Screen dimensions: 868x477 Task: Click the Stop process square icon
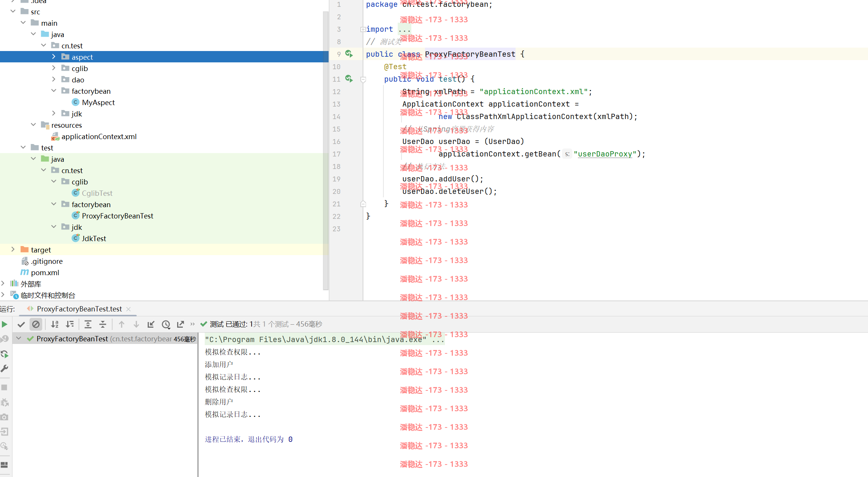point(5,387)
